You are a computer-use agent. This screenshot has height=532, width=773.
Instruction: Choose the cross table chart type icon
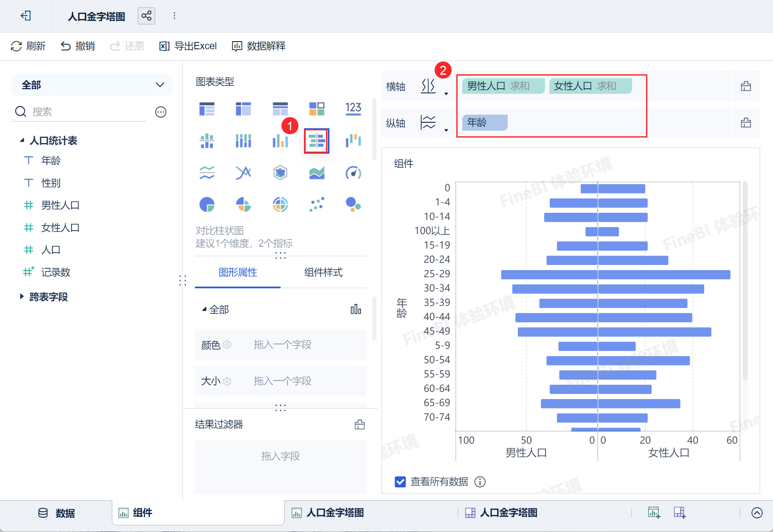(x=243, y=109)
